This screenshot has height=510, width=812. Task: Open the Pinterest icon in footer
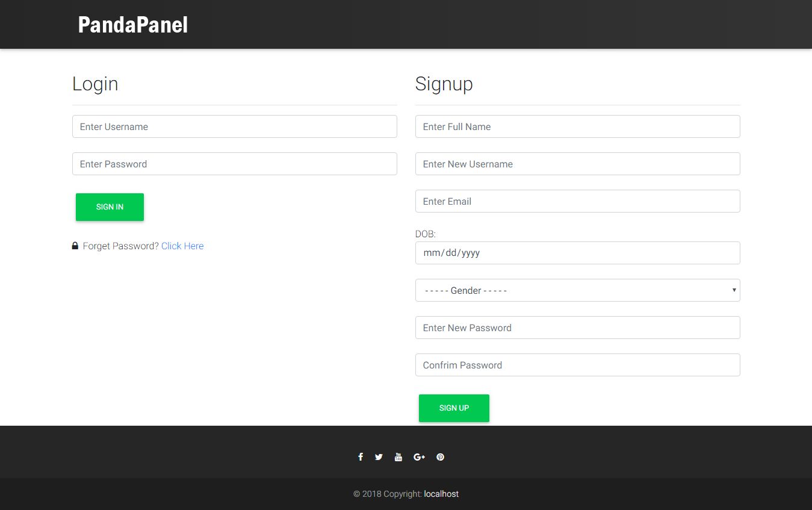click(x=441, y=457)
